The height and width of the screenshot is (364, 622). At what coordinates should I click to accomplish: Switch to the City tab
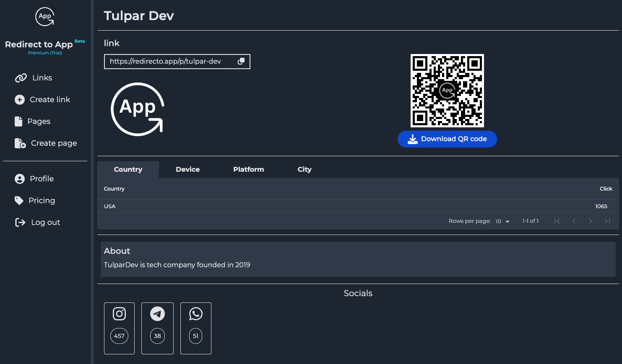[304, 170]
